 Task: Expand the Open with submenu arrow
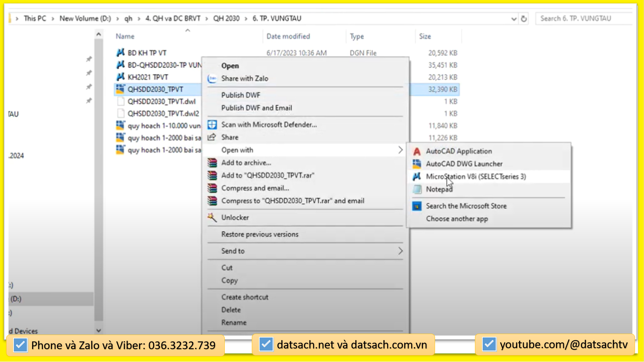400,150
